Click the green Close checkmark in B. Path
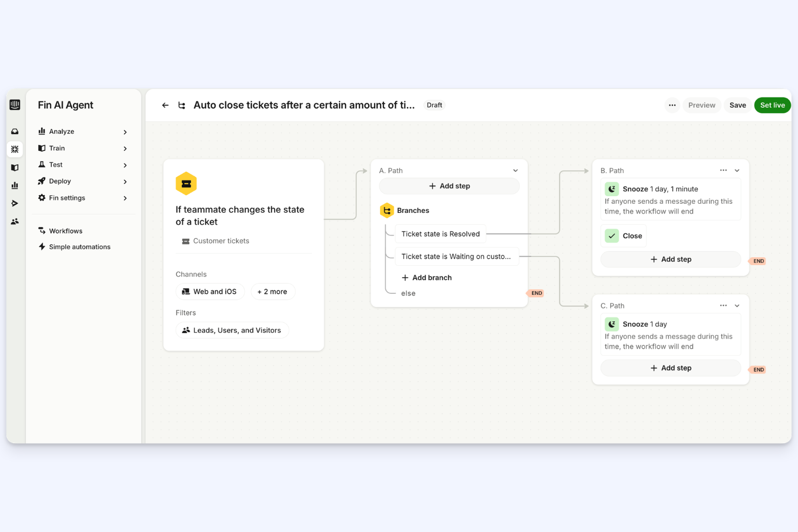Viewport: 798px width, 532px height. [611, 236]
